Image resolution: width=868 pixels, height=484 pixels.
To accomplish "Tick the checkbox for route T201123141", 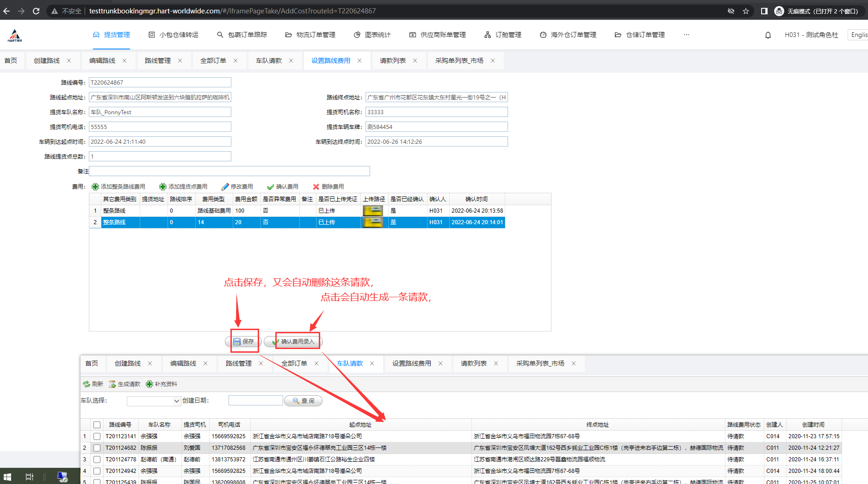I will click(x=97, y=436).
